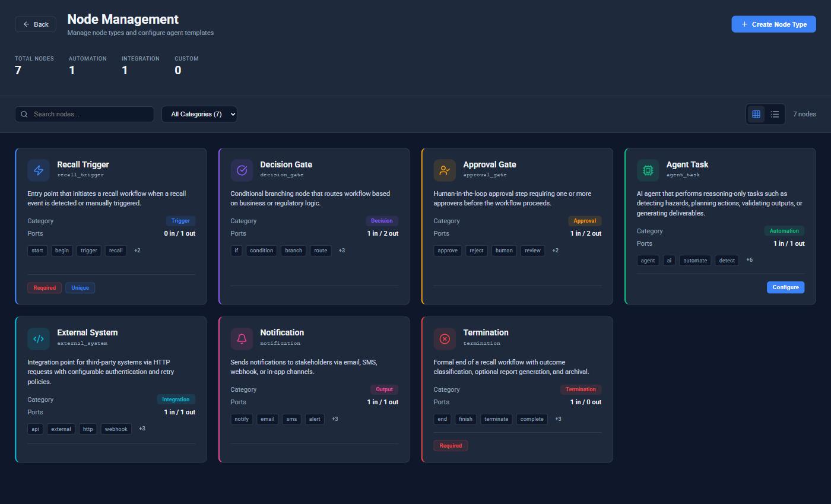Open the All Categories (7) dropdown
This screenshot has height=504, width=831.
coord(199,114)
